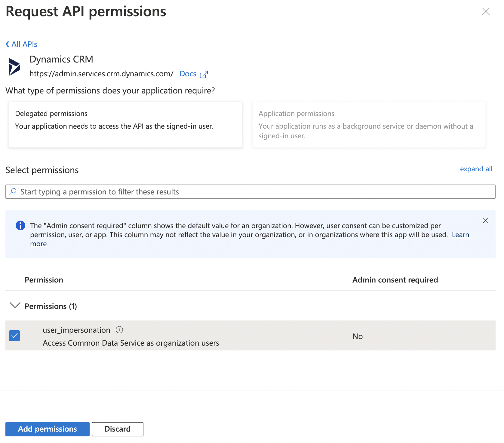
Task: Click the Admin consent required column header
Action: [x=395, y=280]
